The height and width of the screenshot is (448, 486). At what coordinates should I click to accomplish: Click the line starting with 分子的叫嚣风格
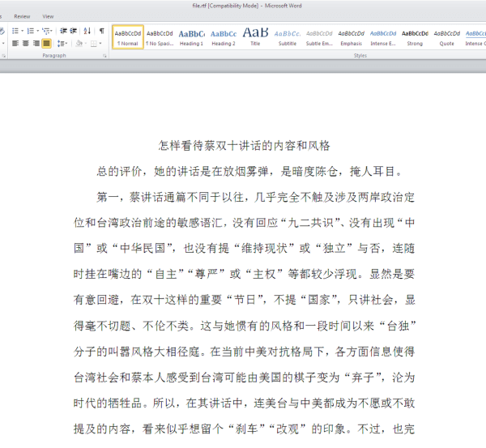245,352
